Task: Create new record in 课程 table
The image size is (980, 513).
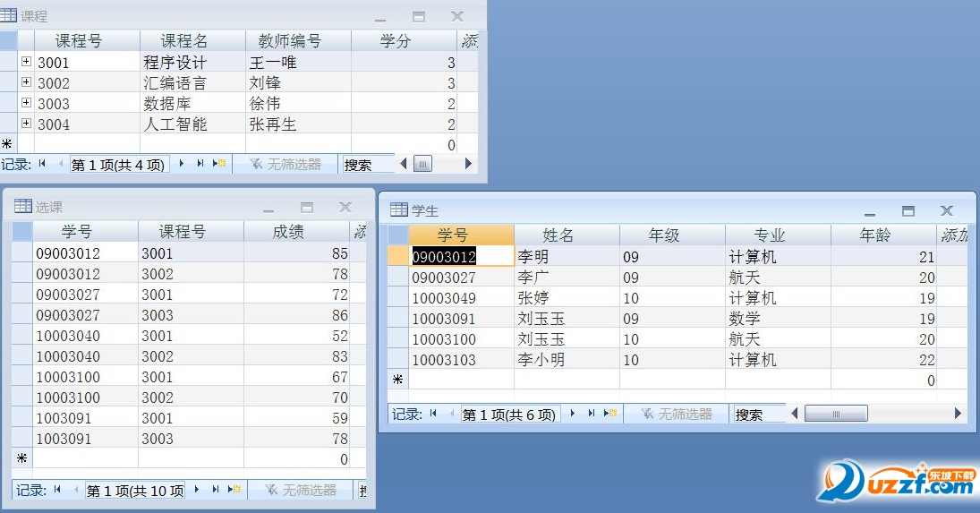Action: tap(218, 164)
